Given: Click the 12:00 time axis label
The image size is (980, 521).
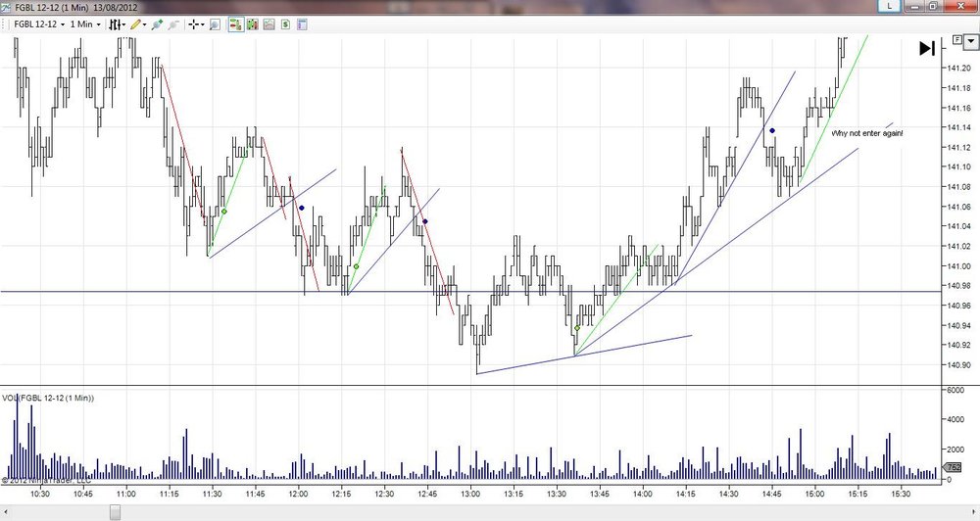Looking at the screenshot, I should (298, 494).
